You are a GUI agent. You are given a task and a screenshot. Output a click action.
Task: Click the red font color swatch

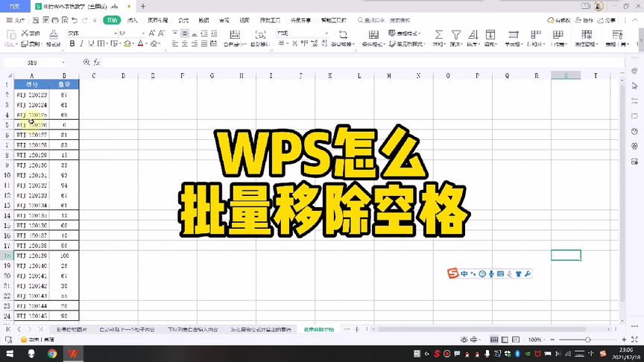click(x=140, y=43)
